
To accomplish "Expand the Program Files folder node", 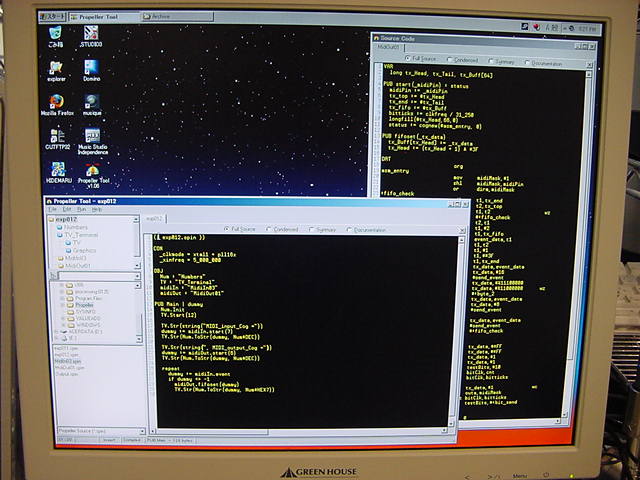I will tap(62, 298).
